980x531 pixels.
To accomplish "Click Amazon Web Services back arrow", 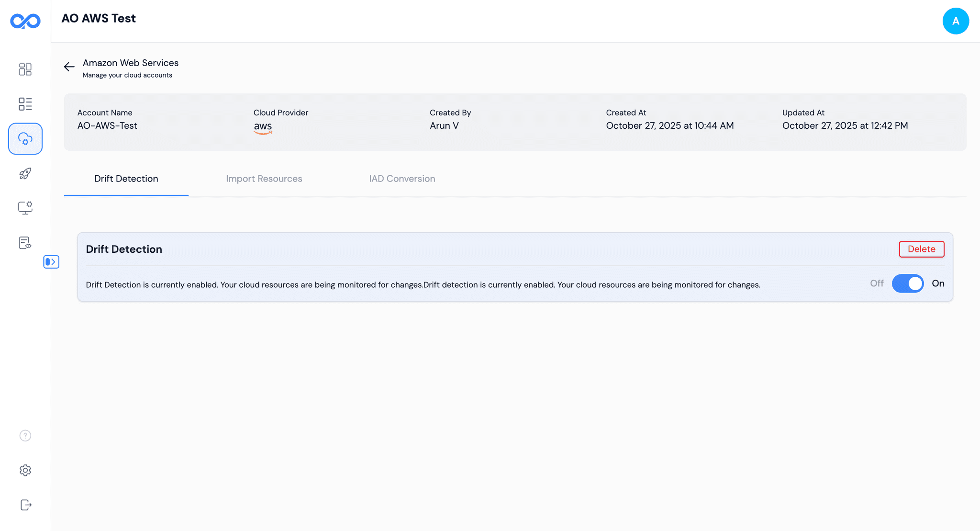I will click(69, 67).
